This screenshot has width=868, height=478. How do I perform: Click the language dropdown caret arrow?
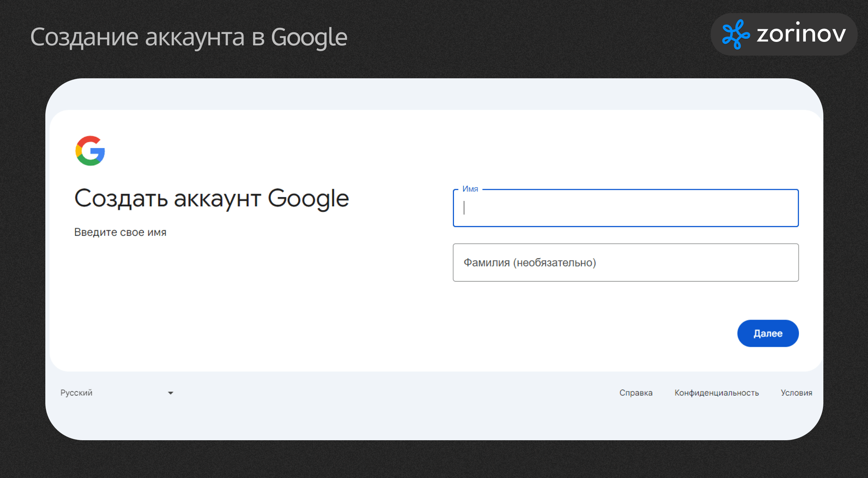(171, 393)
